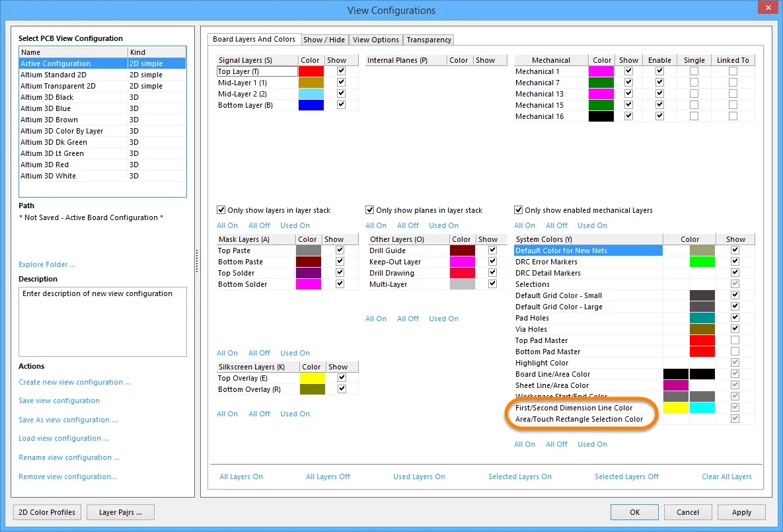
Task: Close the View Configurations dialog
Action: tap(767, 7)
